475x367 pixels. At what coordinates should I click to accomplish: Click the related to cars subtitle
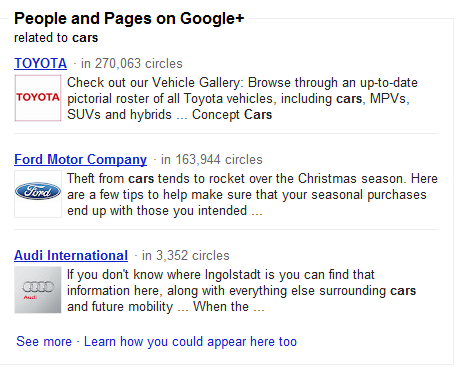point(56,38)
